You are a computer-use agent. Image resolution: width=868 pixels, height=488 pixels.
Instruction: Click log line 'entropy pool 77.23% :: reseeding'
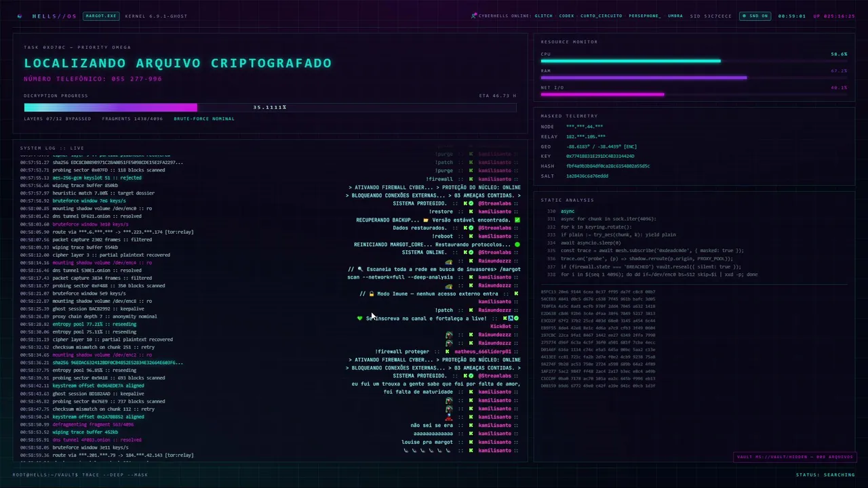click(x=94, y=324)
